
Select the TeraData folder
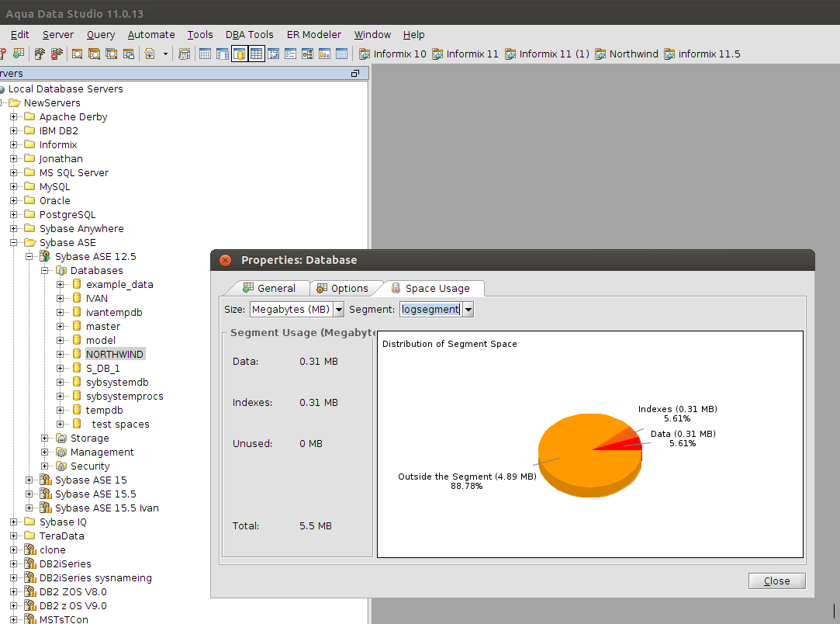[x=61, y=536]
